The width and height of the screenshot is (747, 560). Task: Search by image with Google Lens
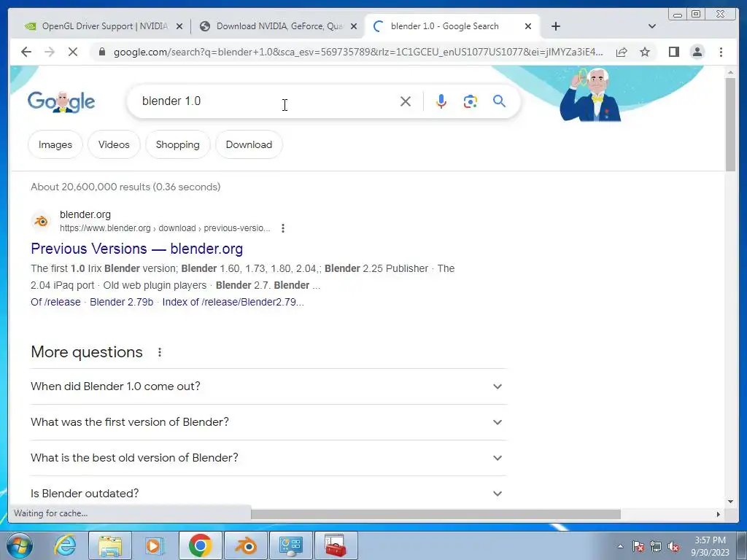tap(471, 101)
